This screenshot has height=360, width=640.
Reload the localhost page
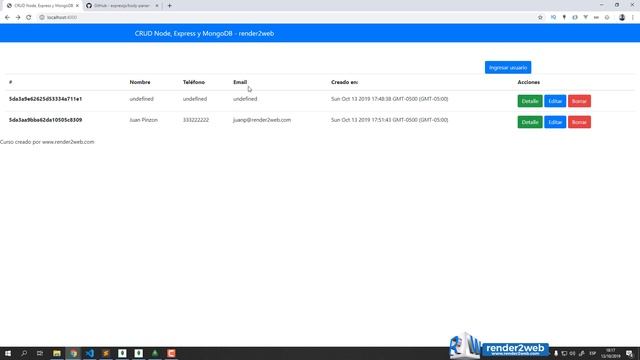click(29, 18)
